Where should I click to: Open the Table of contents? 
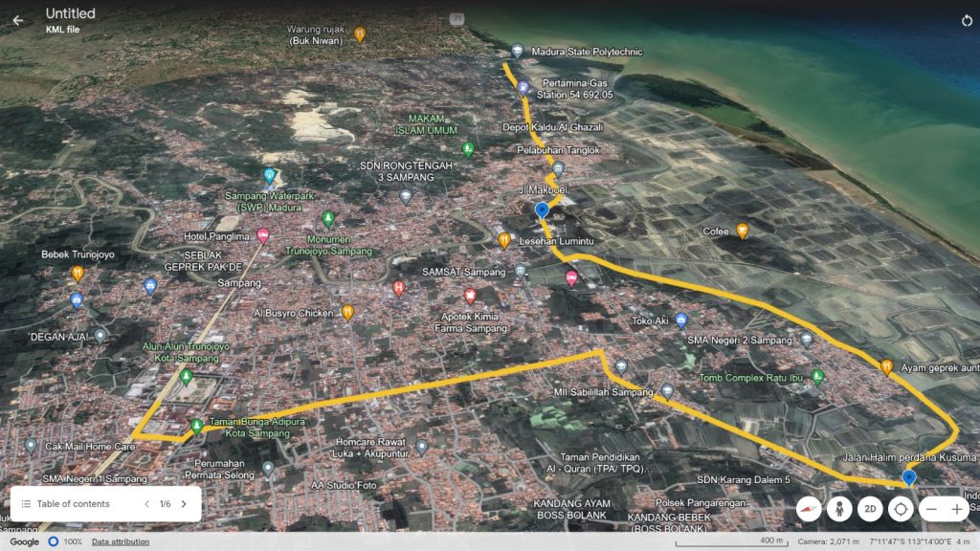tap(67, 504)
